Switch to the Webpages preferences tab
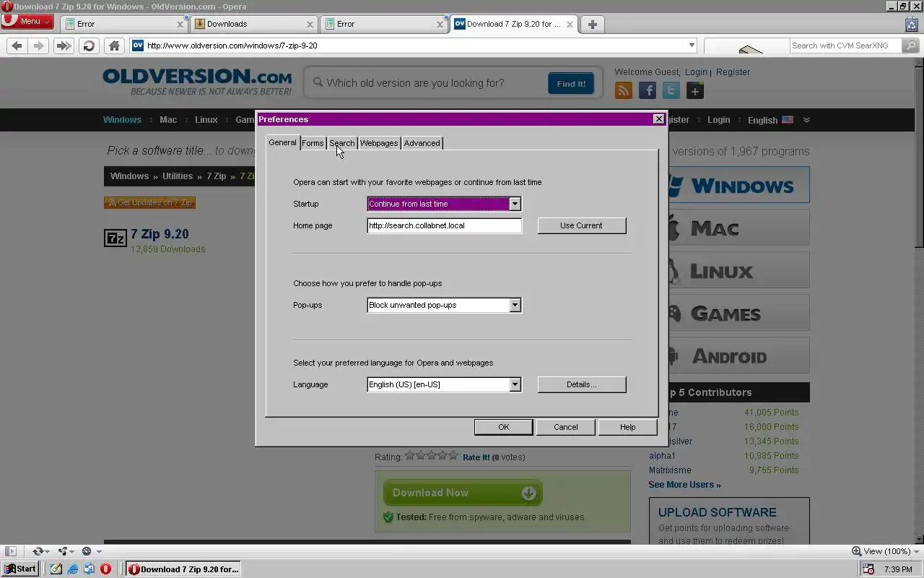The image size is (924, 578). tap(379, 143)
